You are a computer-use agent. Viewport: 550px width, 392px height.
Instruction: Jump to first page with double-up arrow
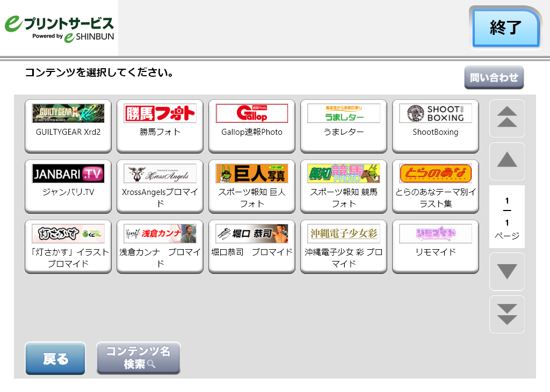point(507,118)
